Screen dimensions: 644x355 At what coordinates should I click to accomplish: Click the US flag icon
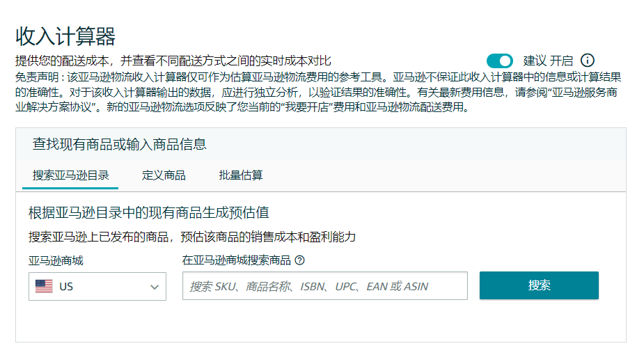(44, 286)
